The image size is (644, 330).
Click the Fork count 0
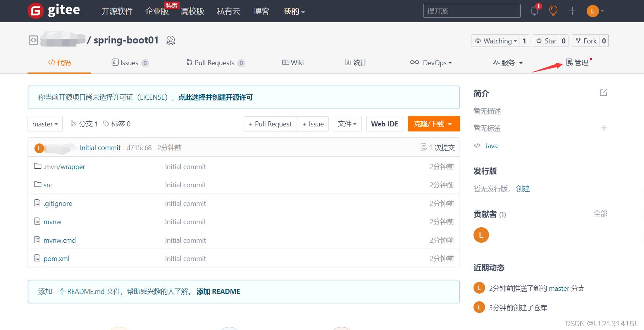[x=604, y=41]
